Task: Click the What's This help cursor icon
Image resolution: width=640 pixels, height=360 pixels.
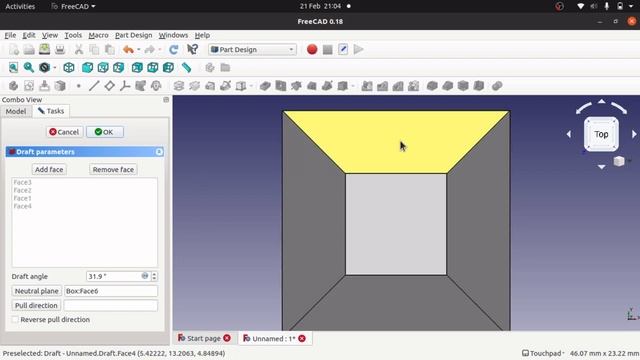Action: [192, 50]
